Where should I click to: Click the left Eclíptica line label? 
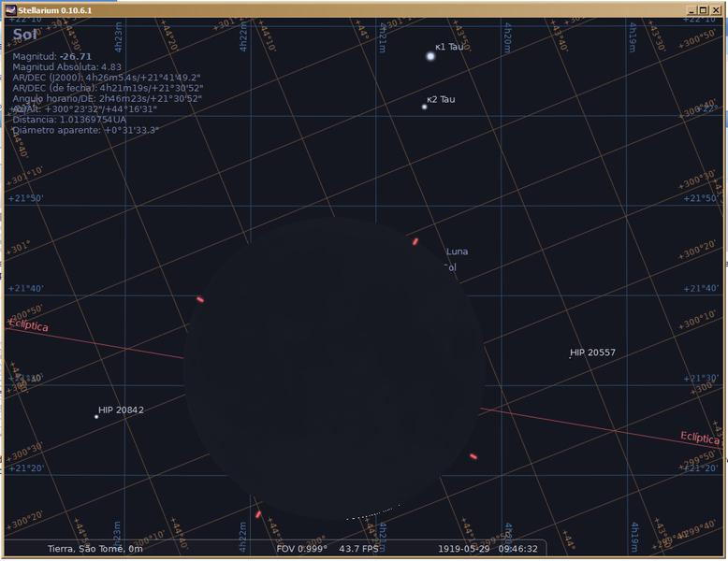28,325
